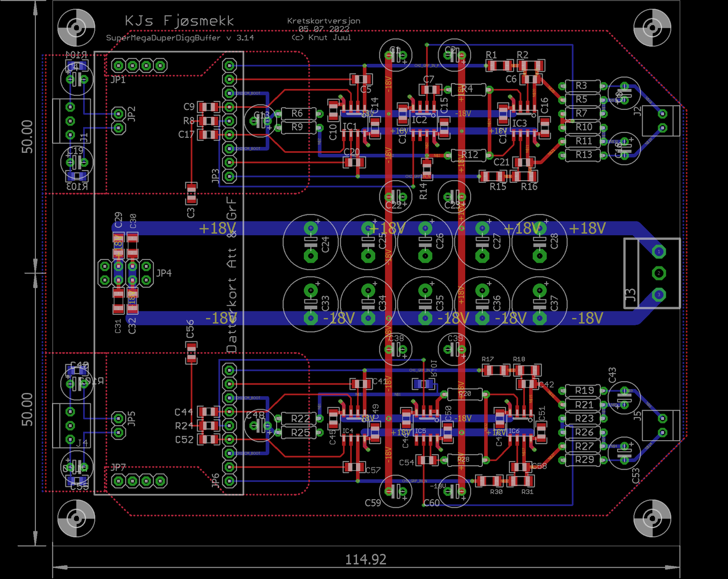Click resistor R26

click(583, 432)
